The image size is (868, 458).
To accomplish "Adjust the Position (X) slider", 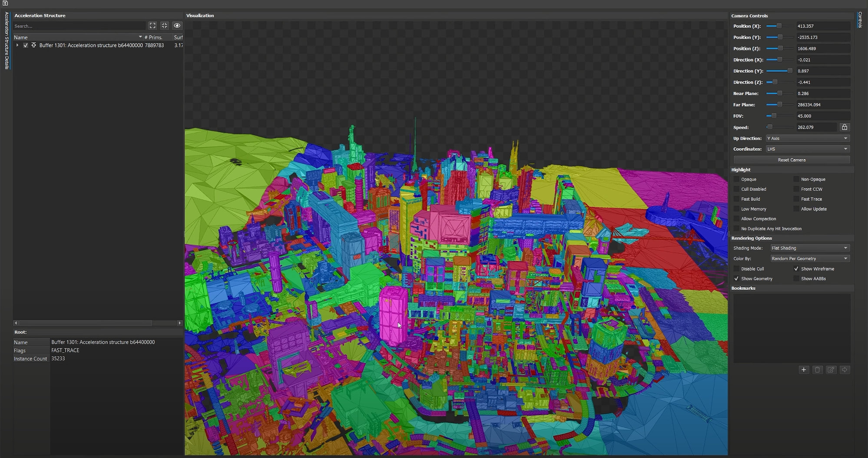I will click(x=780, y=26).
